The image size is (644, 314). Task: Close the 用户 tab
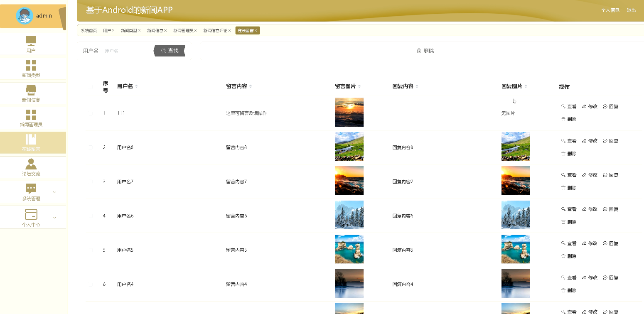(x=113, y=31)
